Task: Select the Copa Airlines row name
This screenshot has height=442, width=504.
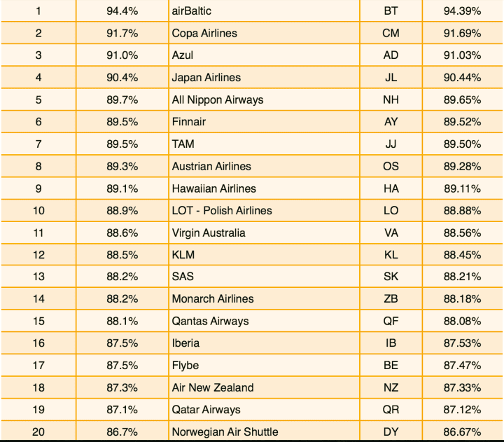Action: [x=204, y=33]
